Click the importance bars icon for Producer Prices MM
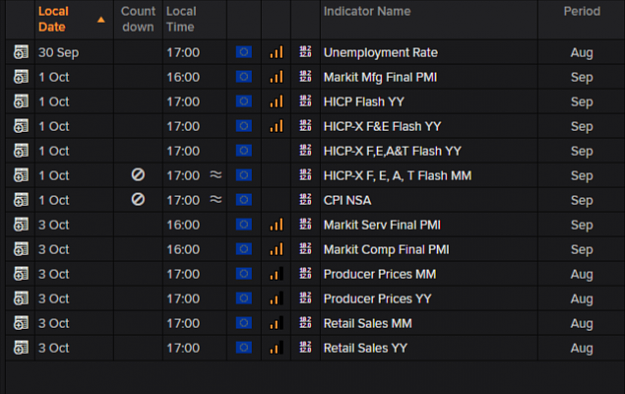Viewport: 625px width, 394px height. click(x=276, y=274)
